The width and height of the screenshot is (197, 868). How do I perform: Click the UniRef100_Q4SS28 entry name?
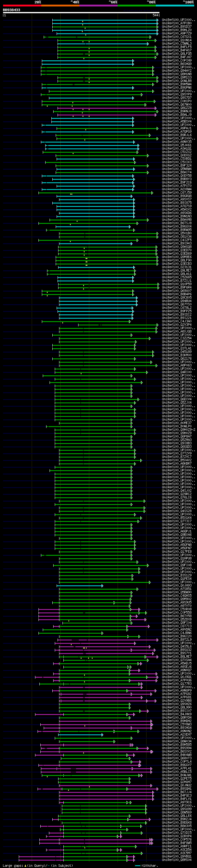point(177,511)
